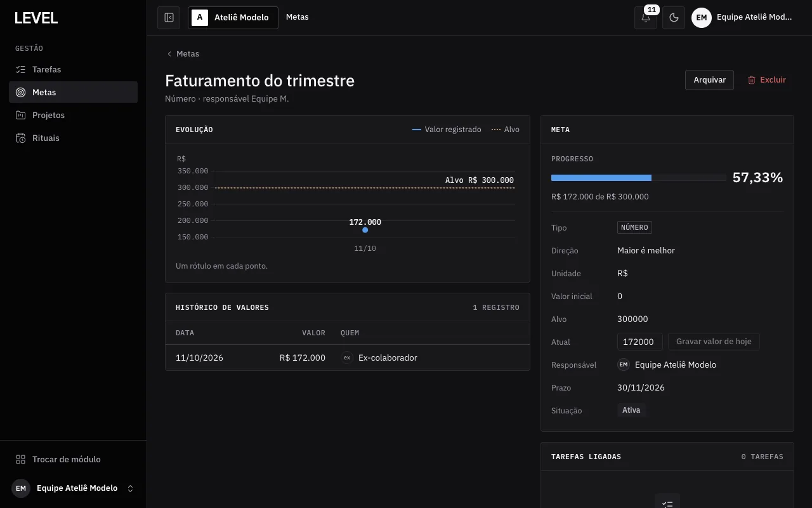Click Trocar de módulo
The image size is (812, 508).
73,459
